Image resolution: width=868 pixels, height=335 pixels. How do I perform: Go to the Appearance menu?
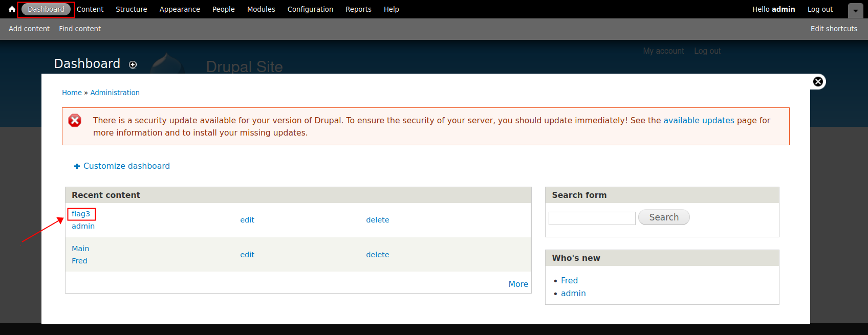coord(180,9)
